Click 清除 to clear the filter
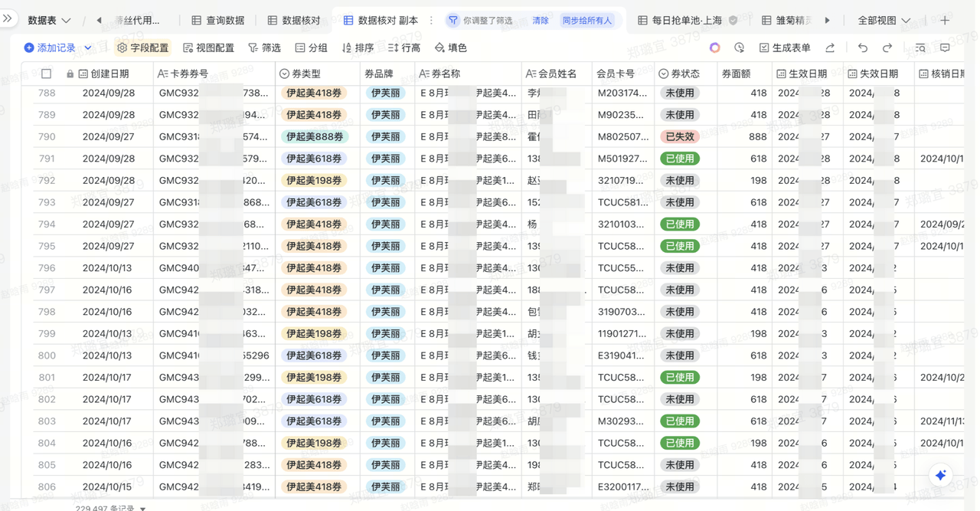 pyautogui.click(x=541, y=21)
